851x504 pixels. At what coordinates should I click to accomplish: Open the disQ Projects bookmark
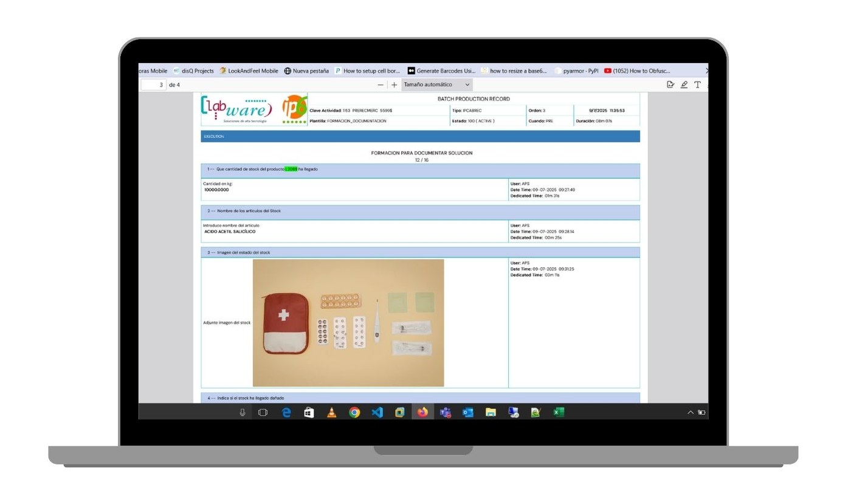[193, 71]
